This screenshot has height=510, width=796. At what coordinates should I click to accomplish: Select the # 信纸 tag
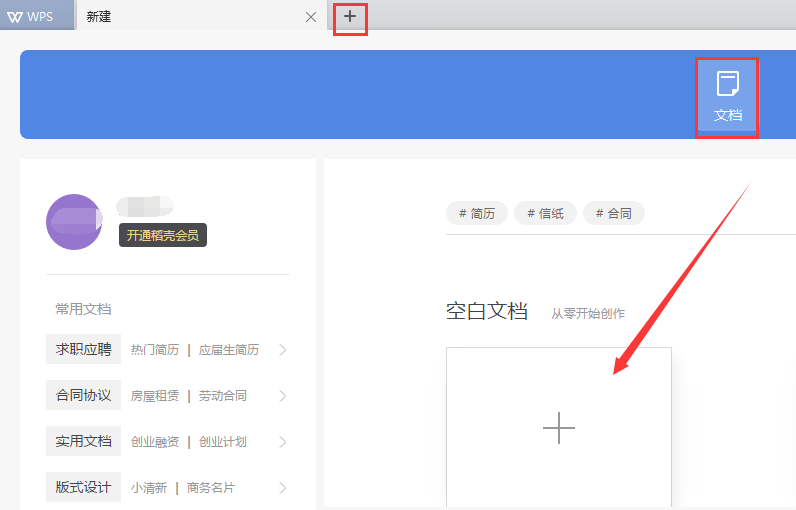pyautogui.click(x=545, y=213)
